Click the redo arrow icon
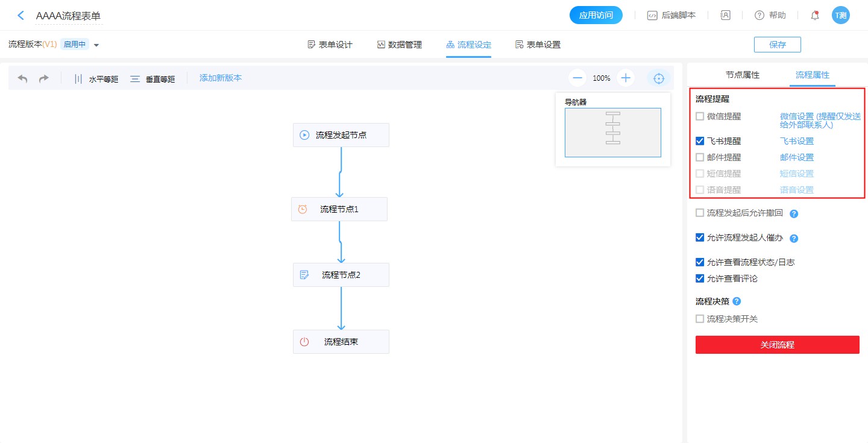Viewport: 868px width, 443px height. pyautogui.click(x=43, y=78)
